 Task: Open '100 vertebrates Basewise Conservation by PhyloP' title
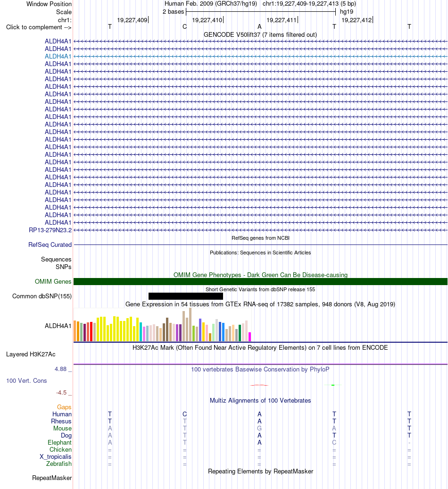260,369
